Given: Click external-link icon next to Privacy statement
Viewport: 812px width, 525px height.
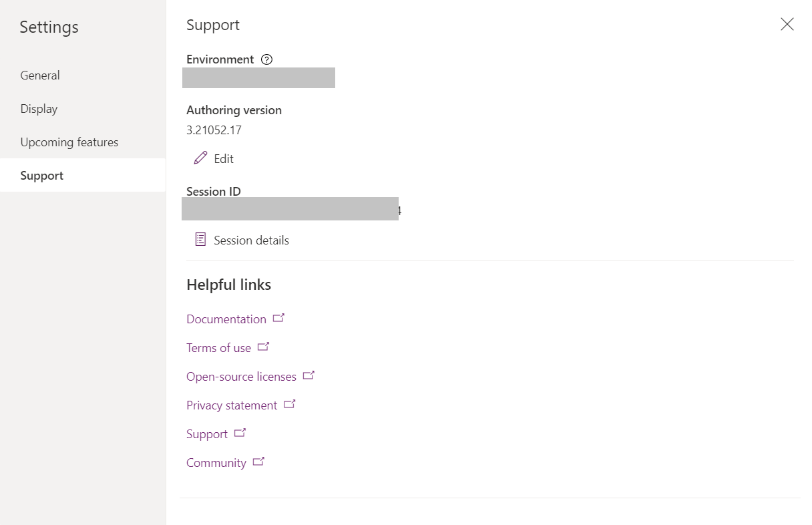Looking at the screenshot, I should 290,404.
